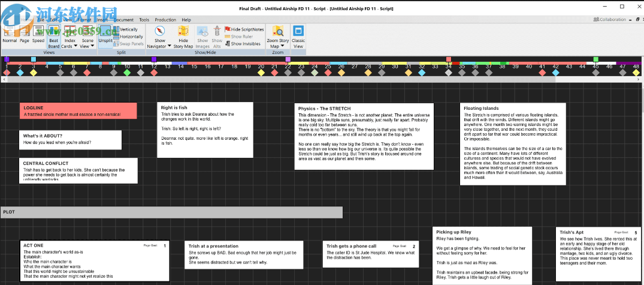This screenshot has width=644, height=285.
Task: Open the Production ribbon tab
Action: 165,20
